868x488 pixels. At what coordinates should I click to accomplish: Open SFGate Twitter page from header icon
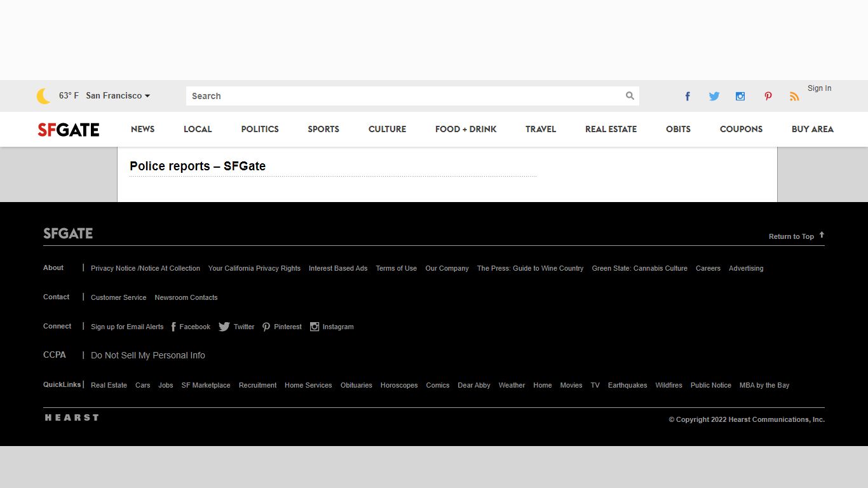coord(714,97)
